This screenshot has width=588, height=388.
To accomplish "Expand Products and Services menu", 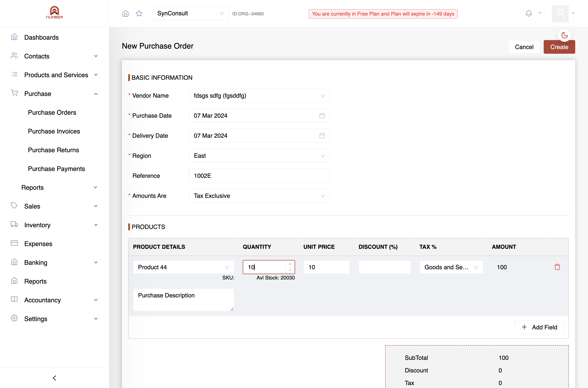I will pos(54,75).
